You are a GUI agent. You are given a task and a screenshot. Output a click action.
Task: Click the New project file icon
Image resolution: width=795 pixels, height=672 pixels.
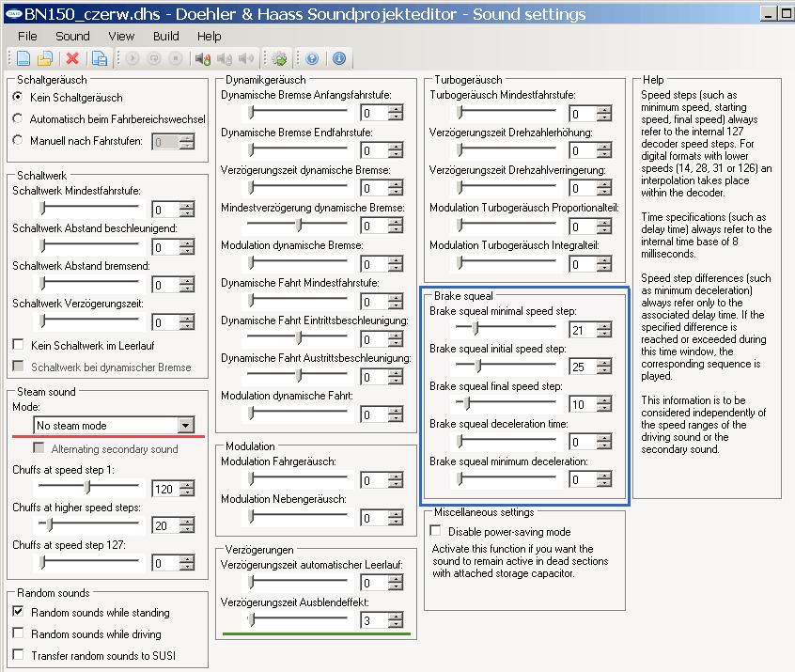tap(23, 59)
